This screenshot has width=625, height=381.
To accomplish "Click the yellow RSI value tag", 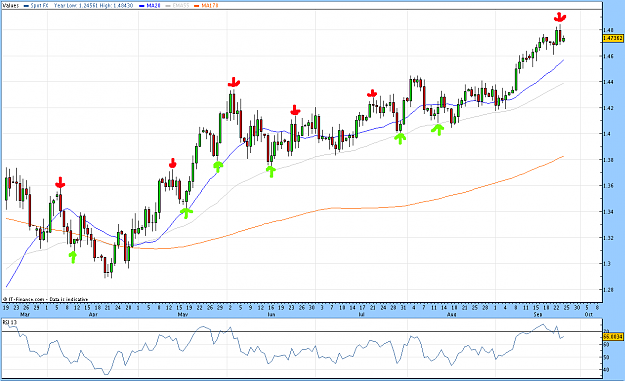I will pos(613,337).
